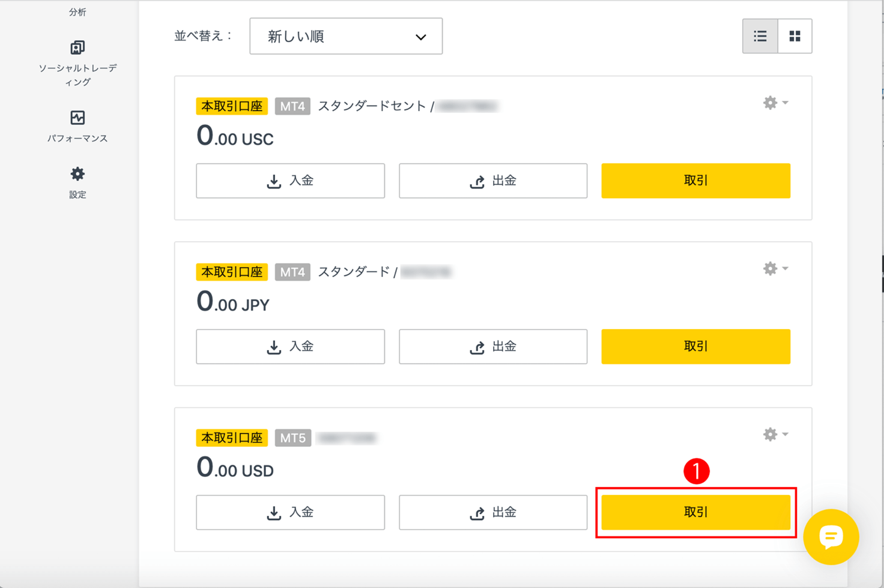
Task: Select 分析 in the sidebar menu
Action: pos(77,11)
